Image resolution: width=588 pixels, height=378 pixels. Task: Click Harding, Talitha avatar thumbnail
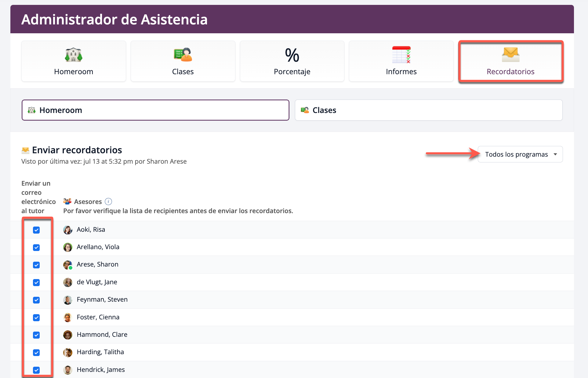coord(68,352)
